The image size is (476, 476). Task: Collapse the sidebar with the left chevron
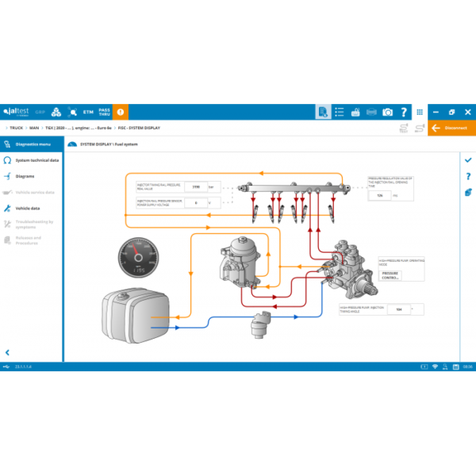[x=8, y=352]
